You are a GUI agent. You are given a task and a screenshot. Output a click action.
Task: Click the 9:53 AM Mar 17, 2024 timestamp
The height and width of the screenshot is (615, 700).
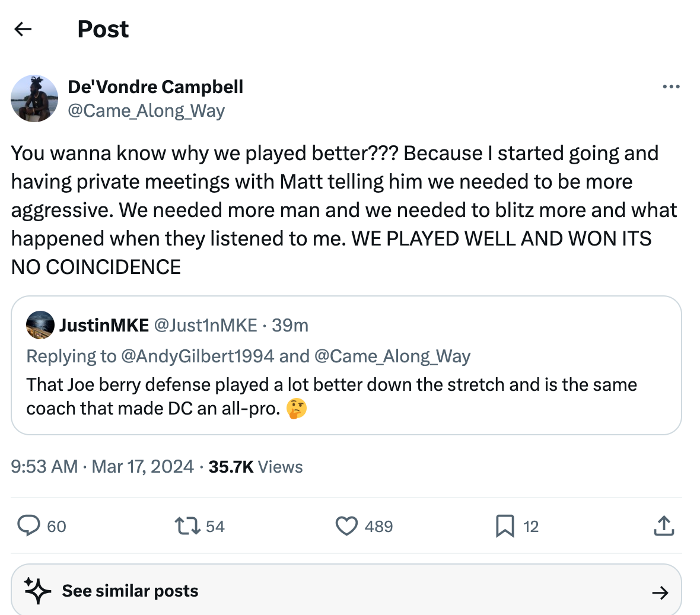pyautogui.click(x=102, y=467)
